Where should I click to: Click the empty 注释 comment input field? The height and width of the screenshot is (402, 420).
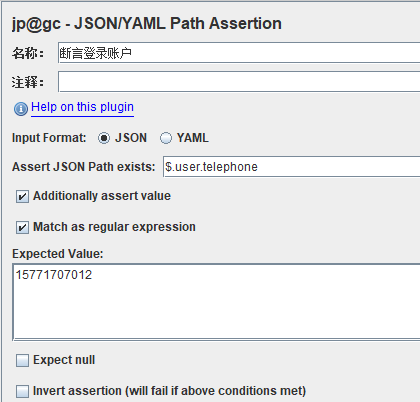(239, 82)
